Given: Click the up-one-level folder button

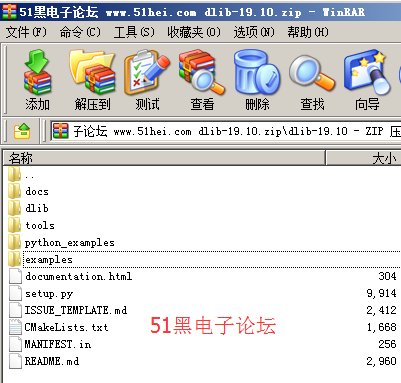Looking at the screenshot, I should 22,131.
